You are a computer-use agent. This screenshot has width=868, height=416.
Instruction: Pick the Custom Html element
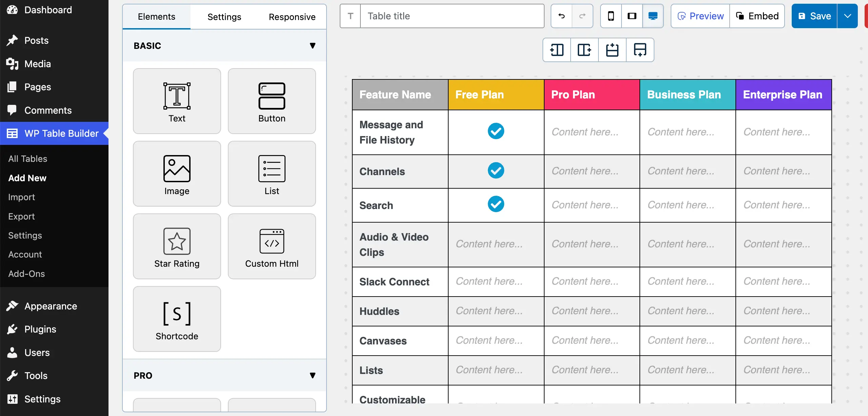[x=272, y=246]
